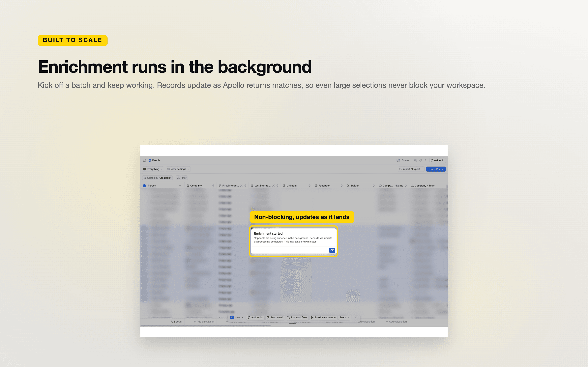
Task: Click the lightning icon in Company Name column
Action: [x=405, y=186]
